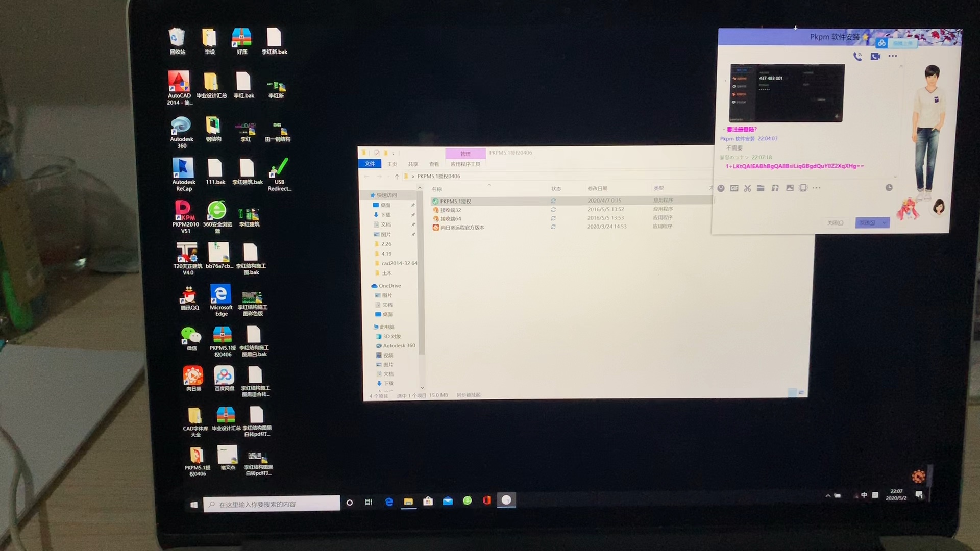
Task: Start a video call in QQ chat
Action: point(875,57)
